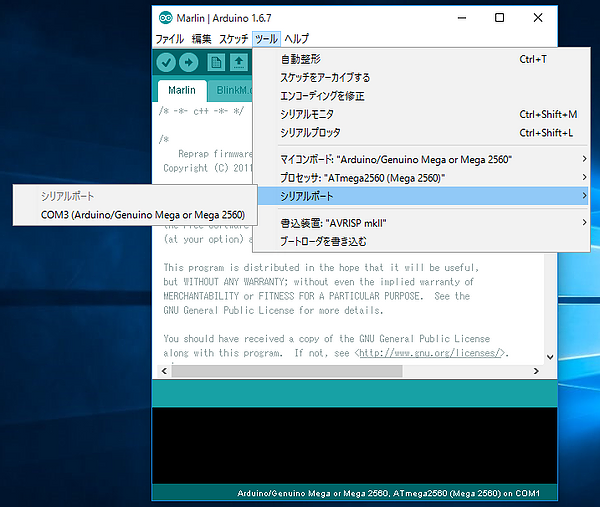
Task: Open the 編集 menu
Action: (201, 39)
